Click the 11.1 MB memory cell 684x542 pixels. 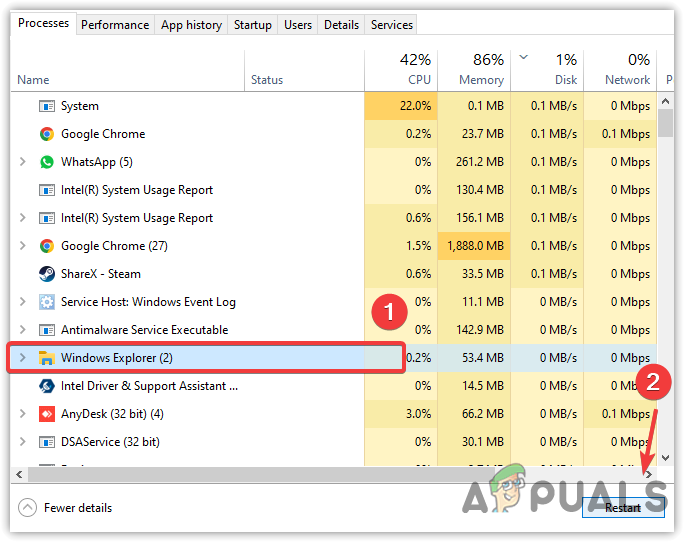point(474,302)
